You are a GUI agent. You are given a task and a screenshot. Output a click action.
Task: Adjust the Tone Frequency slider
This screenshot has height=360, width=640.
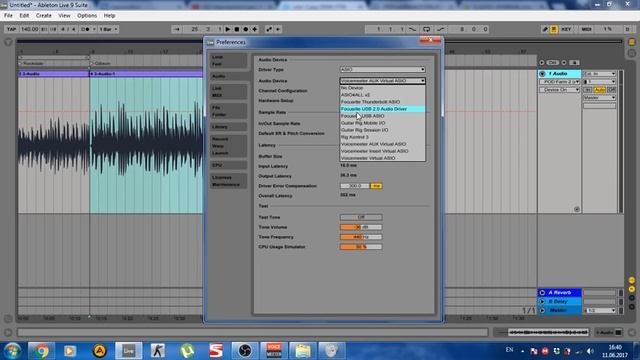[361, 237]
